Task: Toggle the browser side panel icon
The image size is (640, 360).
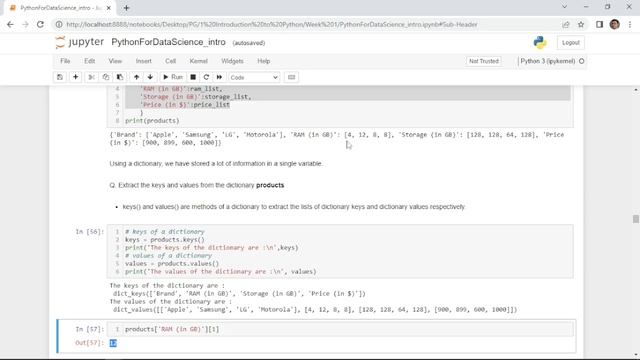Action: tap(599, 24)
